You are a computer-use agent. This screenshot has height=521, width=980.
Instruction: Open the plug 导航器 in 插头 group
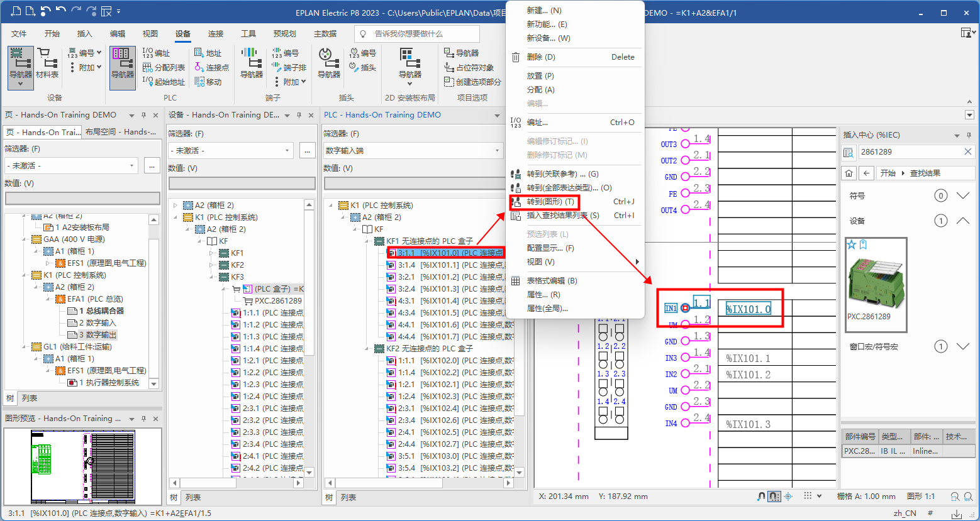(328, 63)
